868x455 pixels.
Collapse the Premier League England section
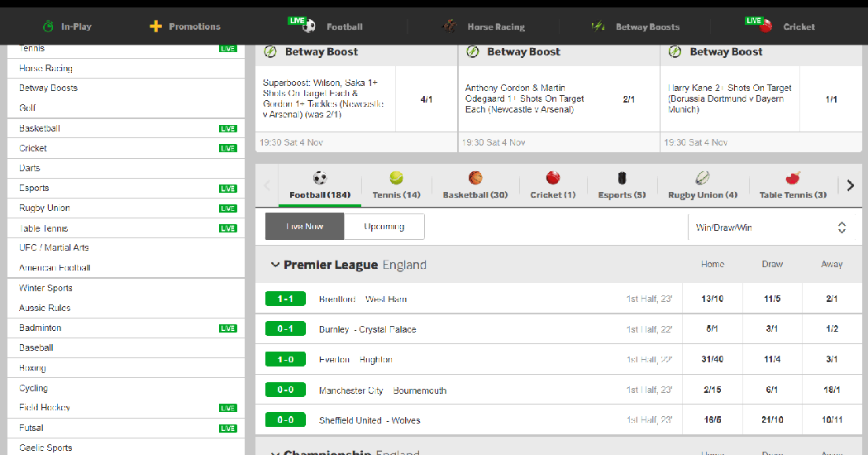[274, 265]
